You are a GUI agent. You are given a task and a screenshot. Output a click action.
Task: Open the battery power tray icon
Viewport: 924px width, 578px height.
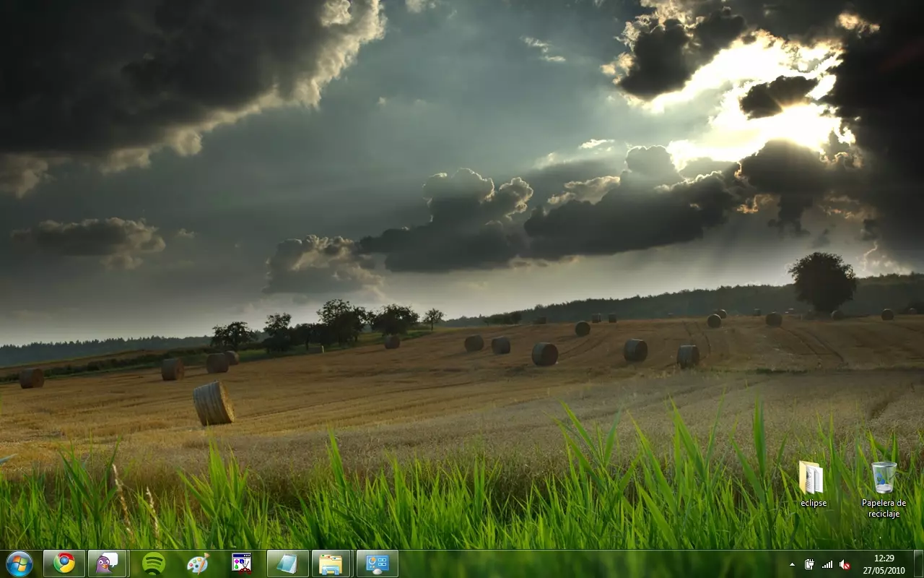(809, 564)
